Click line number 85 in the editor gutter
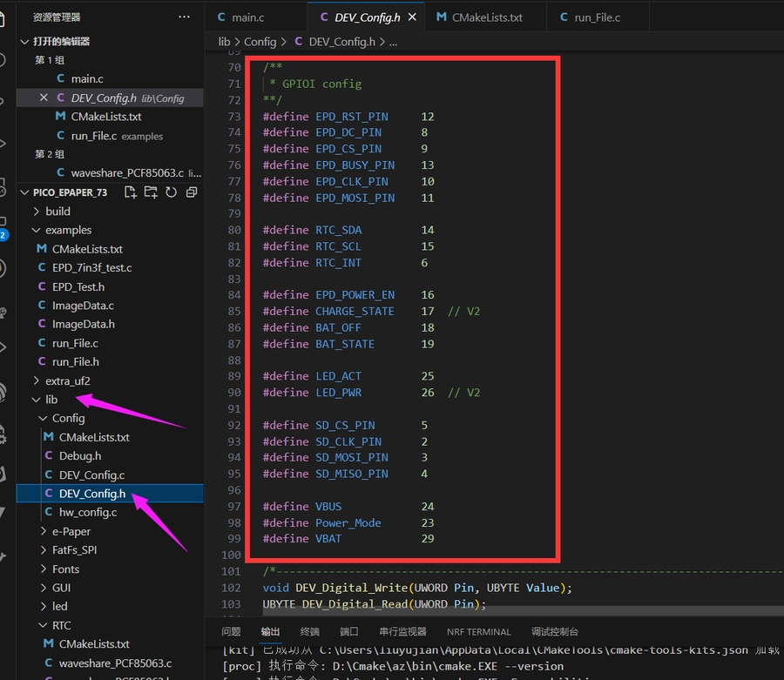 pos(233,312)
